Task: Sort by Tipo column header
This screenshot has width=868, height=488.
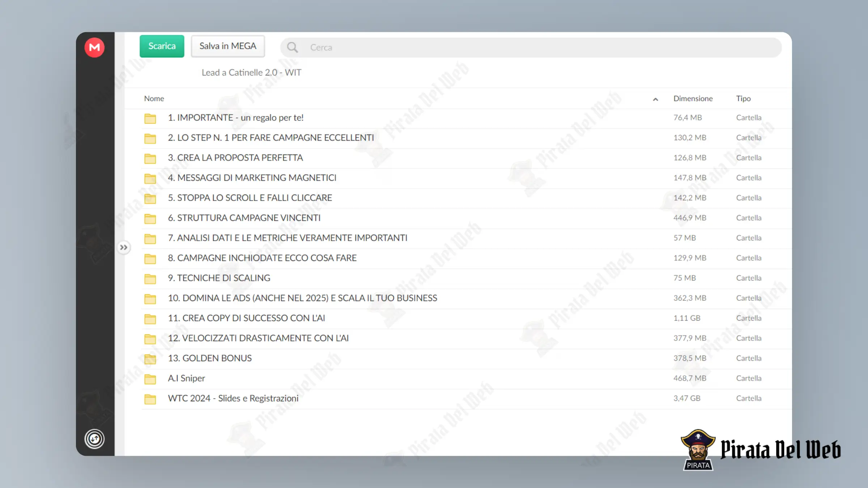Action: (744, 98)
